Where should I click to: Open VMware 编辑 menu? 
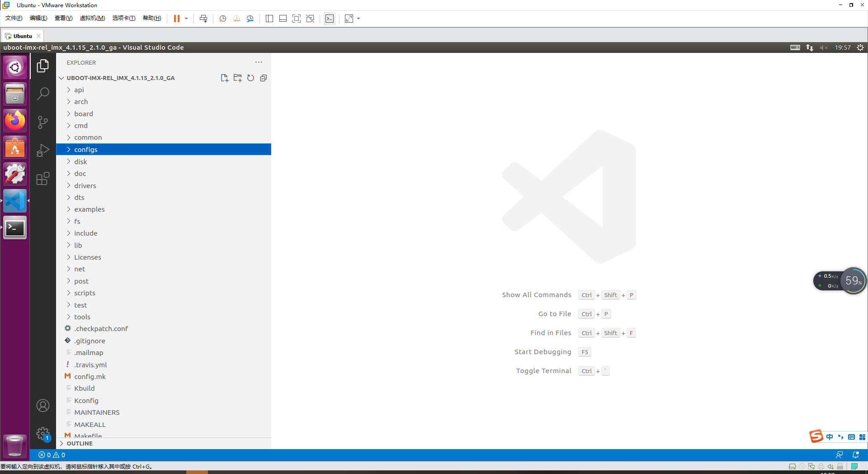click(x=38, y=18)
